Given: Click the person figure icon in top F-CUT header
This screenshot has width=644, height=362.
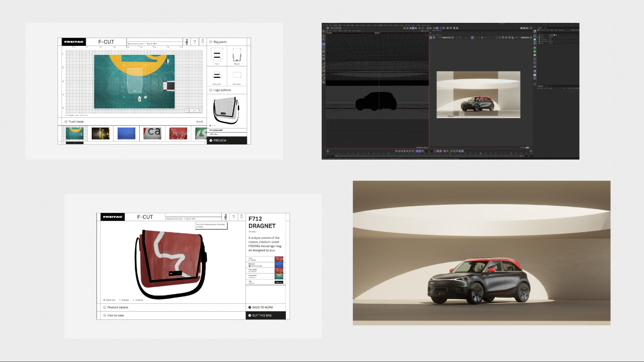Looking at the screenshot, I should (x=187, y=42).
